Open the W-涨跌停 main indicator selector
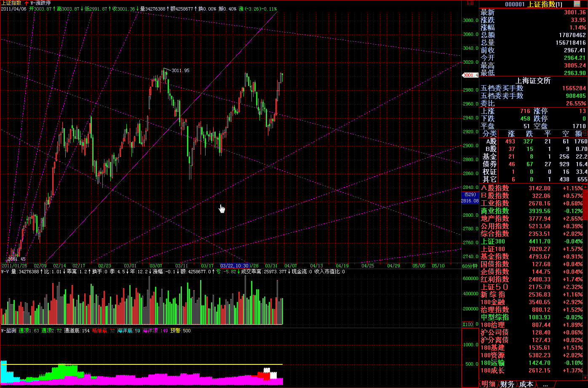 point(40,3)
